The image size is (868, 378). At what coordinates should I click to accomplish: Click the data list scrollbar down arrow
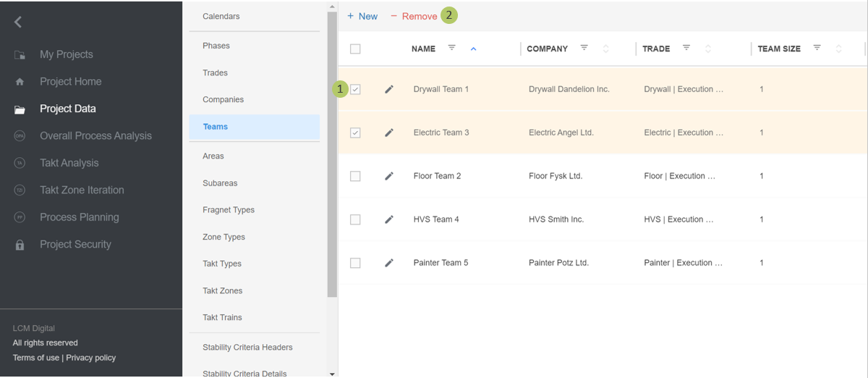point(332,374)
